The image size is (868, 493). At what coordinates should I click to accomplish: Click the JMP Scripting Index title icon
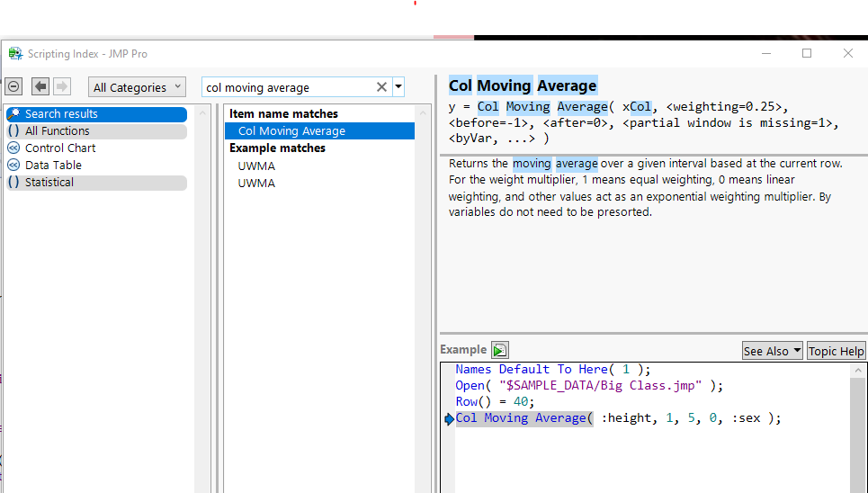pos(15,54)
